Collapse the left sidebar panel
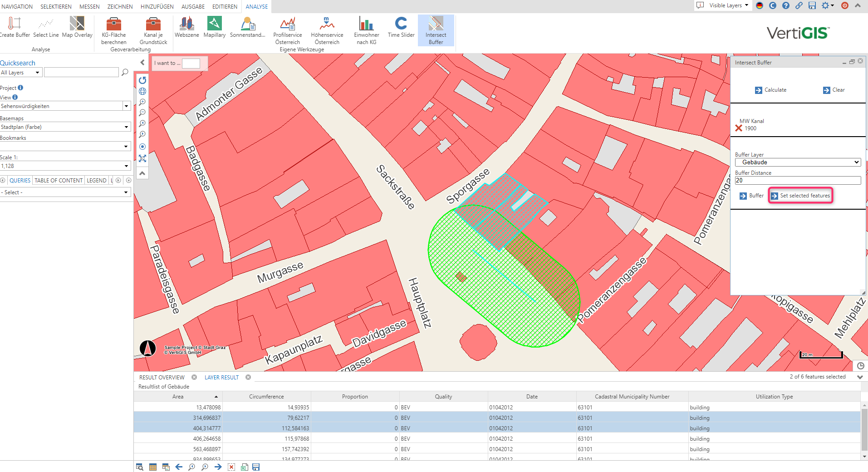Viewport: 868px width, 472px height. (142, 63)
